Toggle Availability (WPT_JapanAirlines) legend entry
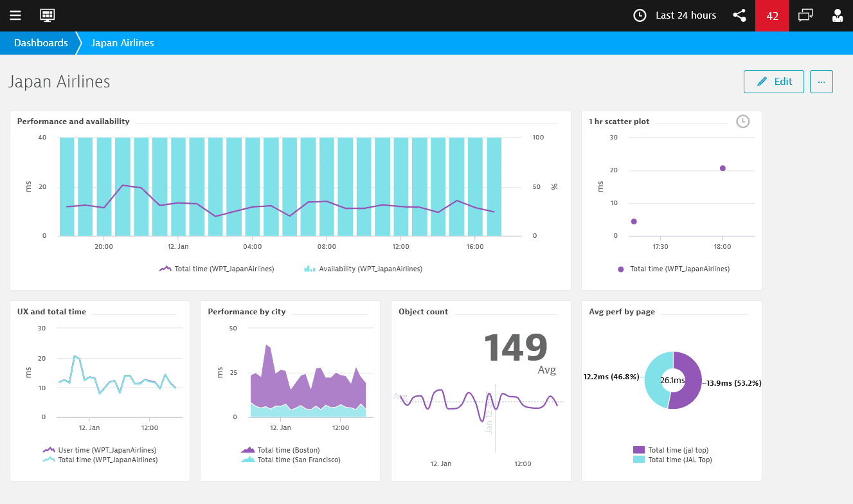Screen dimensions: 853x504 [x=363, y=269]
